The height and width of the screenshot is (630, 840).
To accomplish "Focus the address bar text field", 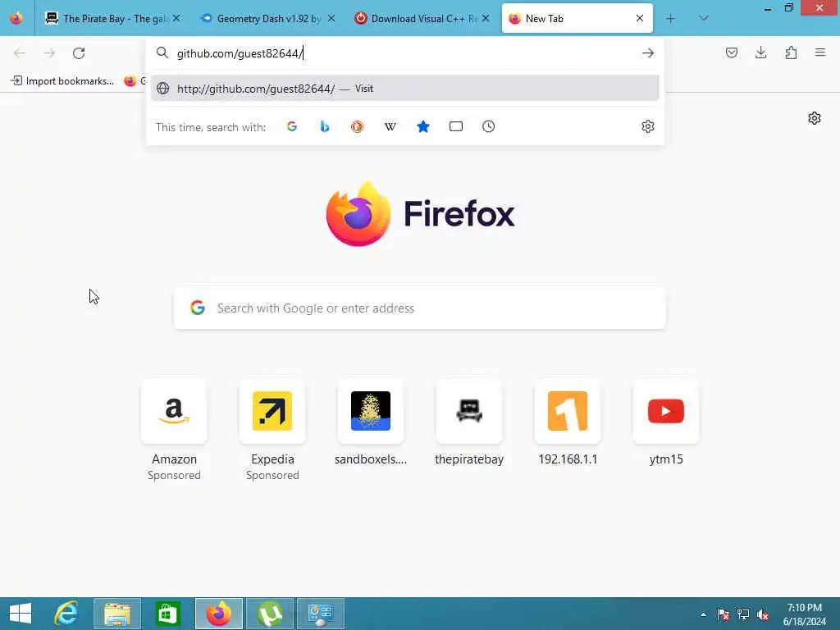I will pos(405,53).
